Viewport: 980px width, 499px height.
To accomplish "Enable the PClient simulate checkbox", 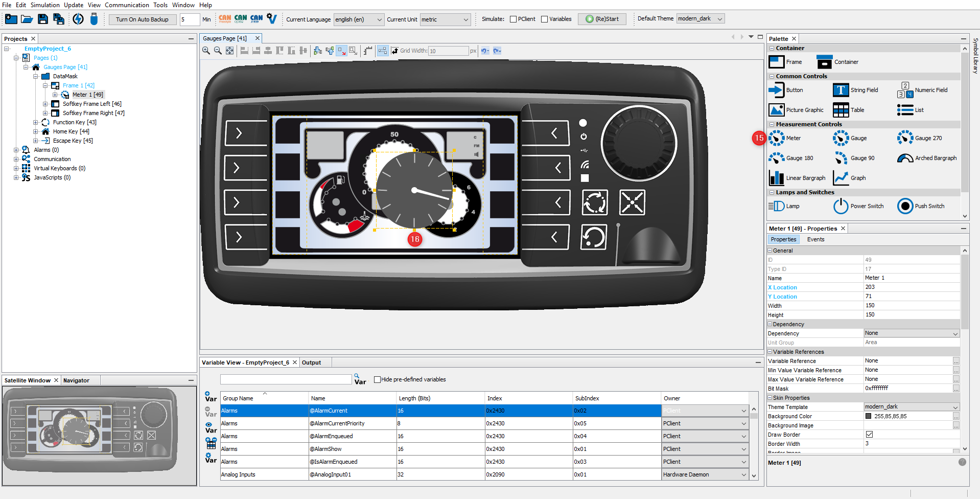I will (x=513, y=19).
